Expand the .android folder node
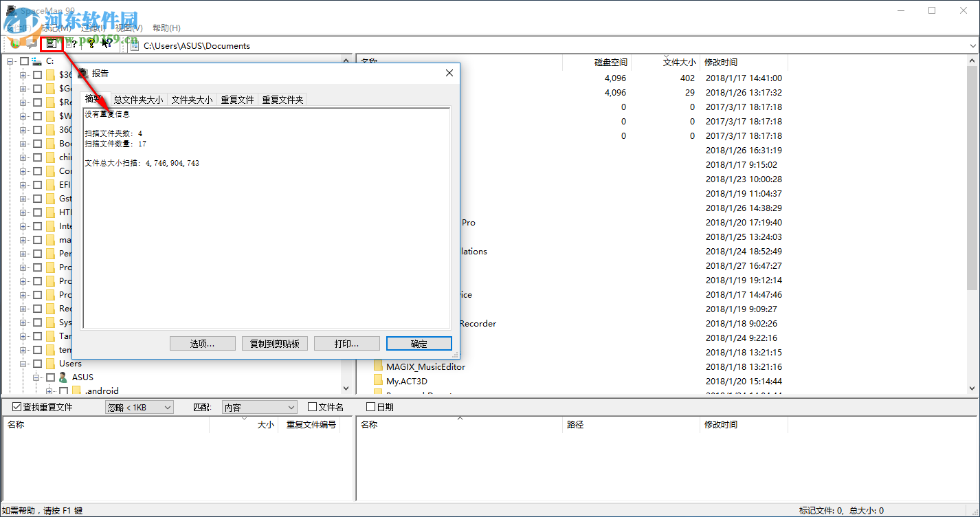This screenshot has height=517, width=980. (49, 391)
